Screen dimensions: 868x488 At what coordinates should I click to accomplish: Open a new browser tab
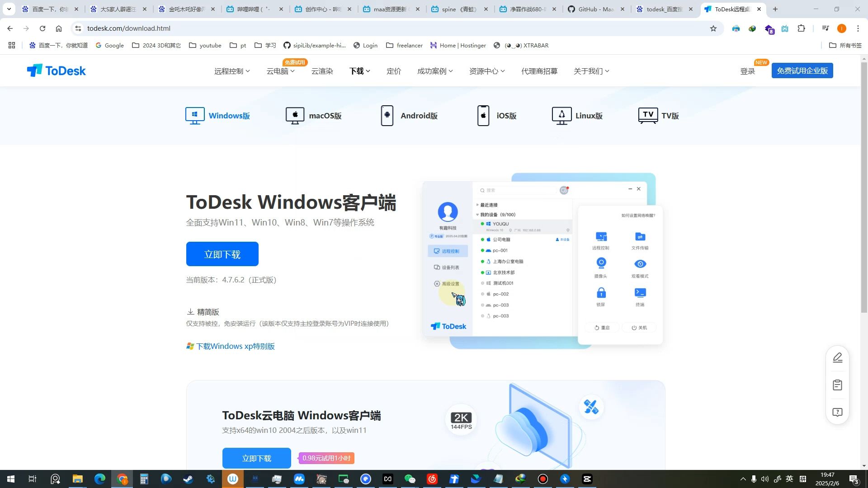click(775, 9)
